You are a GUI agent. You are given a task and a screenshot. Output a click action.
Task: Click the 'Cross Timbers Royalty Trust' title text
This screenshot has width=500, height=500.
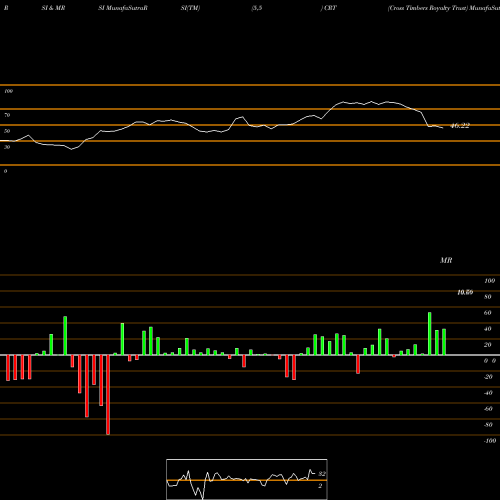428,8
